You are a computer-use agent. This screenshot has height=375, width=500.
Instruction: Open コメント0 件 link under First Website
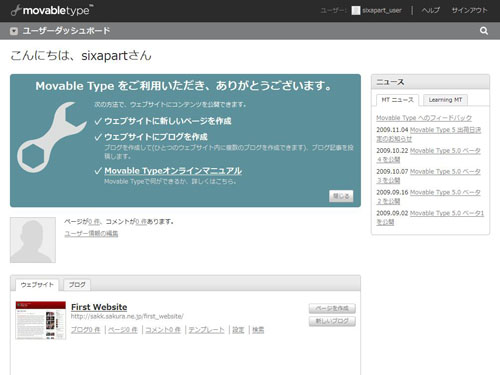(163, 330)
